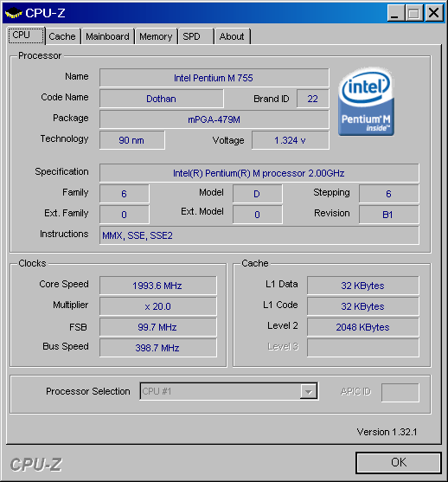The width and height of the screenshot is (448, 482).
Task: Click the CPU #1 processor selection box
Action: pyautogui.click(x=229, y=391)
